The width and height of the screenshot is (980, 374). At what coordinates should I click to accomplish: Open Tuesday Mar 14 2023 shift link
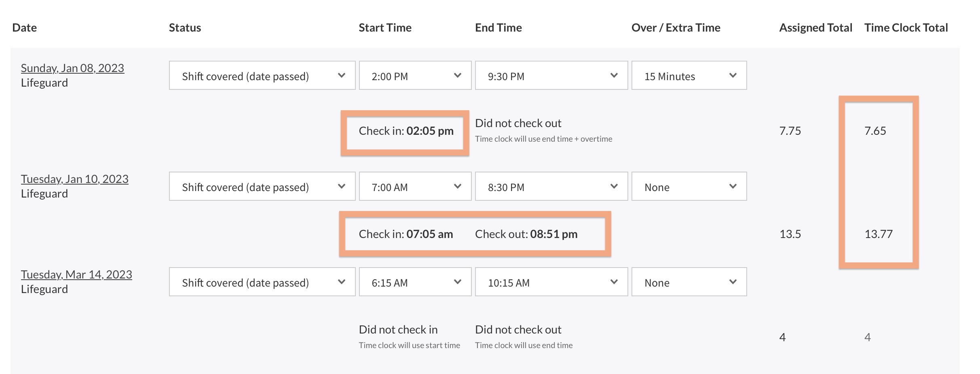76,274
